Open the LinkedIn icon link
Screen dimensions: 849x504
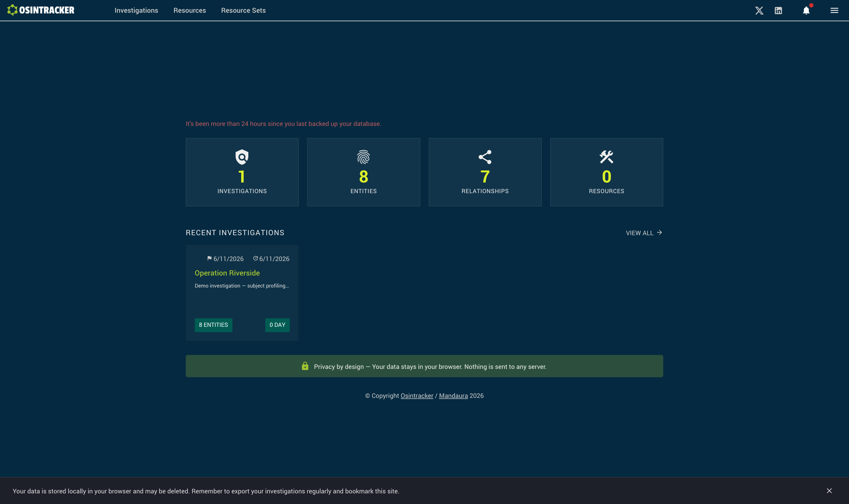point(778,11)
